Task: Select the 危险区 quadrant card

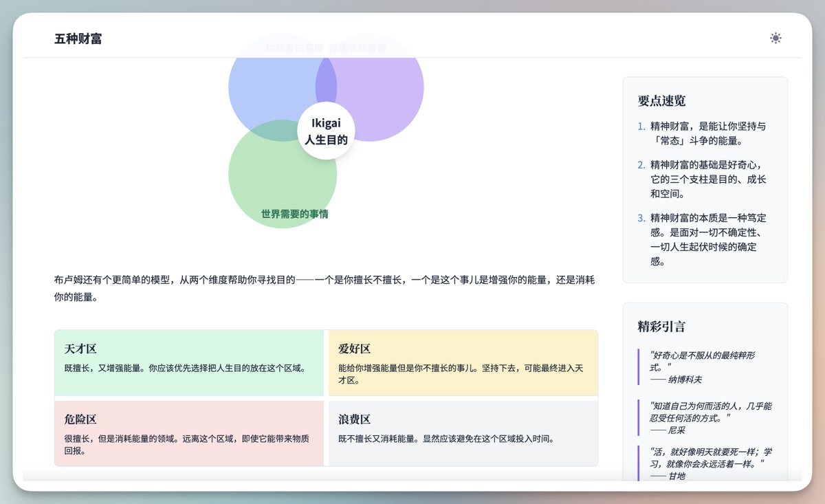Action: (189, 433)
